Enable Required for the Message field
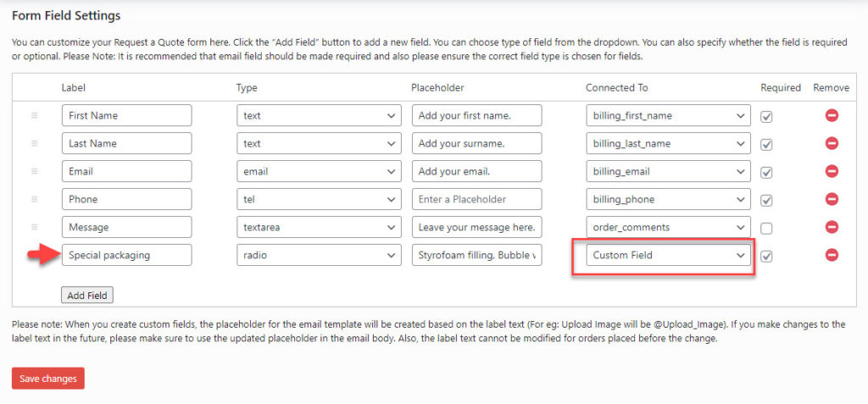This screenshot has width=868, height=404. pyautogui.click(x=766, y=228)
